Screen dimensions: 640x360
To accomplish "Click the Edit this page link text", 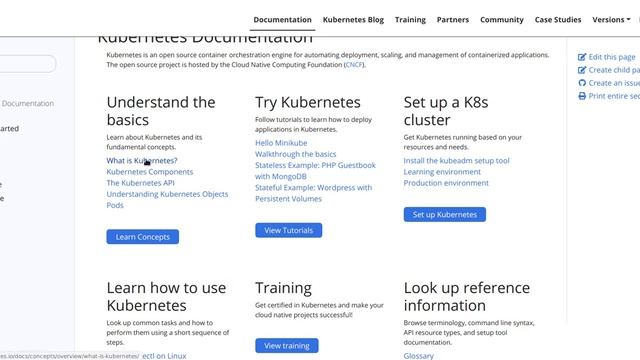I will point(612,57).
